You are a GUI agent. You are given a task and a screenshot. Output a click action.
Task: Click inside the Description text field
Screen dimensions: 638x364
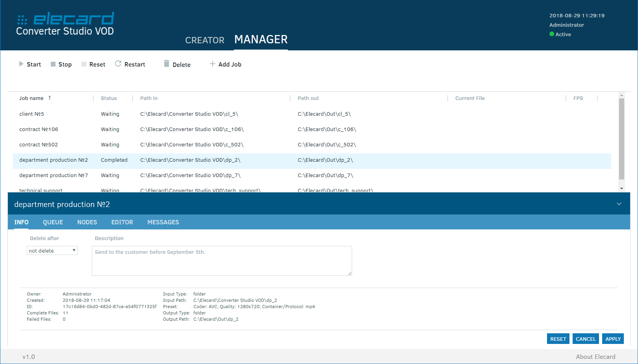tap(222, 261)
